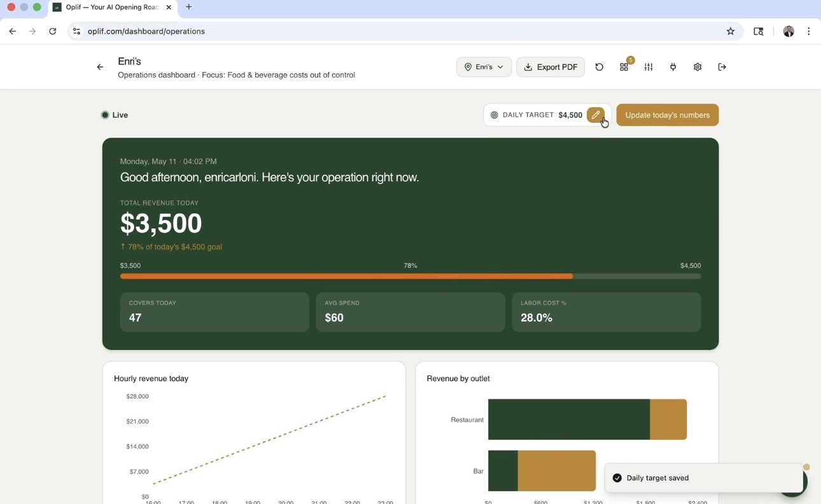Click the Live status indicator

[115, 115]
